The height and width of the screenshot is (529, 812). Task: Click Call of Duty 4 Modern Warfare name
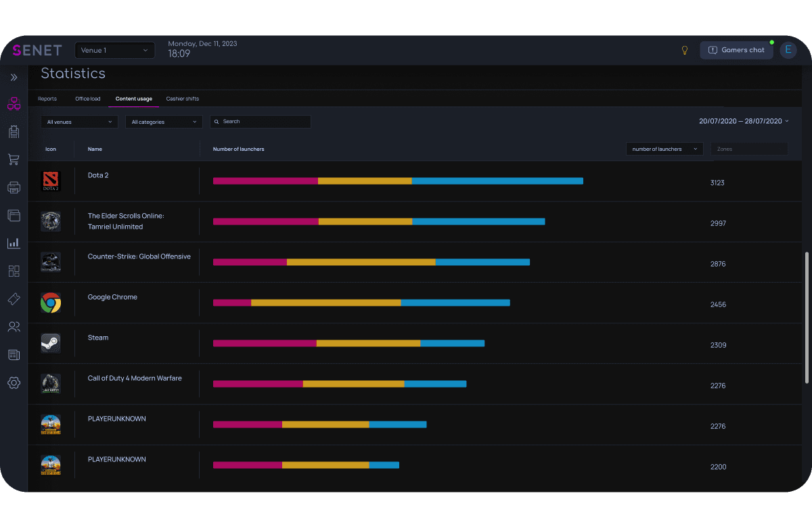tap(135, 378)
